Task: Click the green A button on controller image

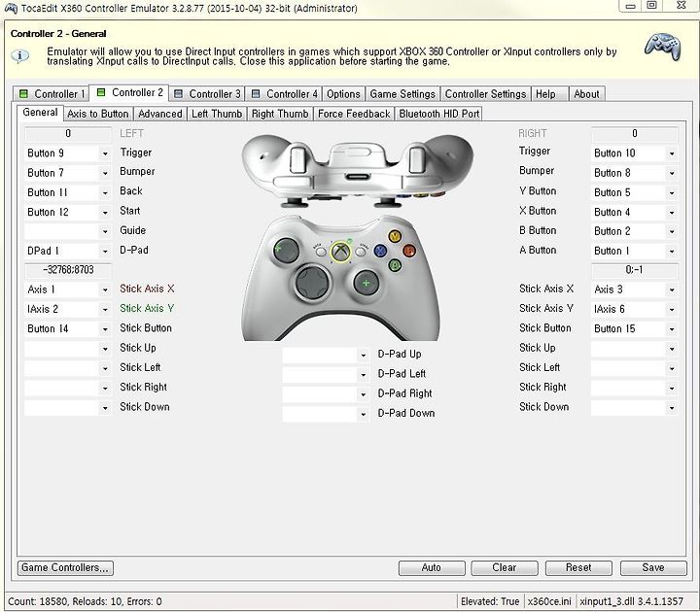Action: tap(395, 265)
